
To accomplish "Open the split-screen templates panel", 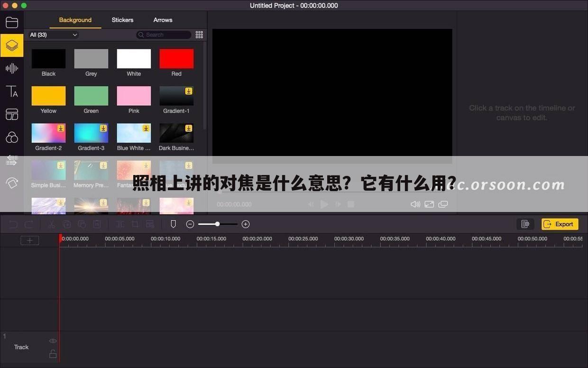I will tap(12, 114).
